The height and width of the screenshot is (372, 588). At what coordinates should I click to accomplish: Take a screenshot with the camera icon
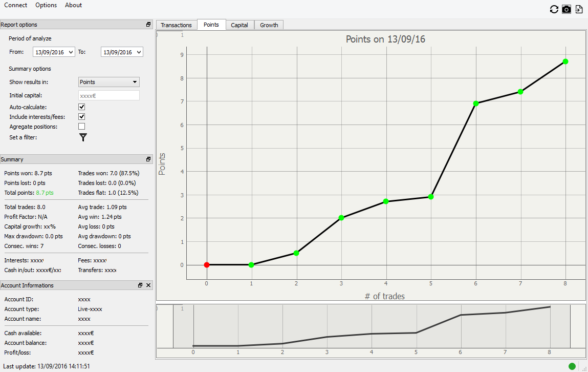[566, 9]
